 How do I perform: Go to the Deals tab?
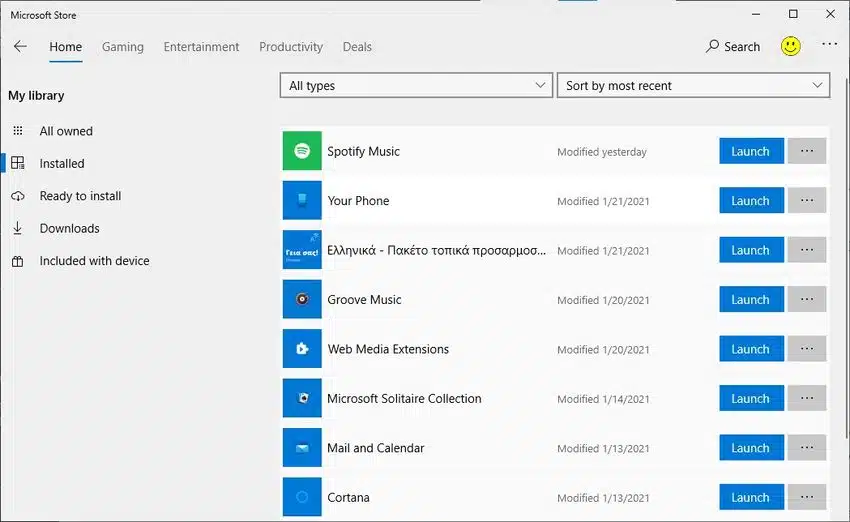click(x=357, y=47)
